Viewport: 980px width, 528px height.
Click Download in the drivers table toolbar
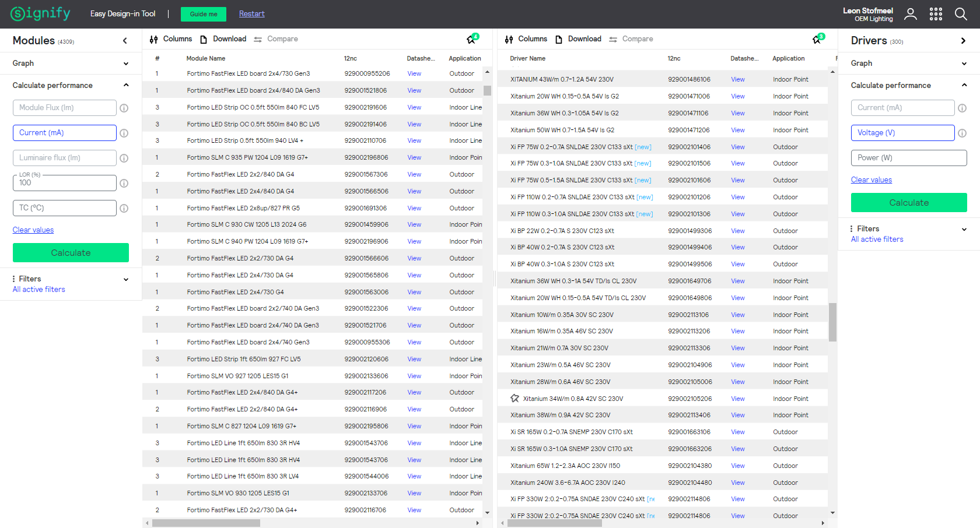tap(578, 39)
